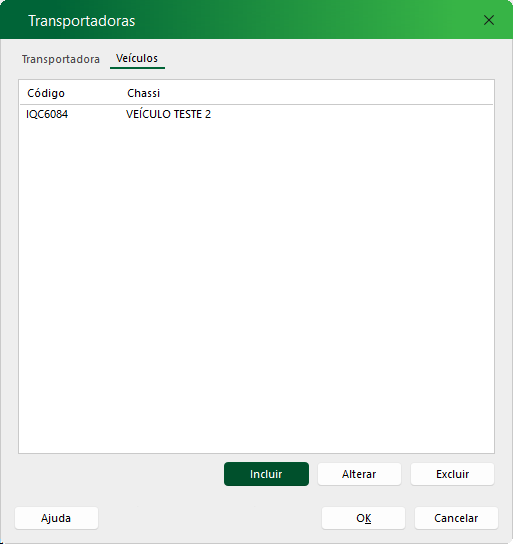This screenshot has height=544, width=513.
Task: Dismiss the dialog using Cancelar
Action: pos(456,518)
